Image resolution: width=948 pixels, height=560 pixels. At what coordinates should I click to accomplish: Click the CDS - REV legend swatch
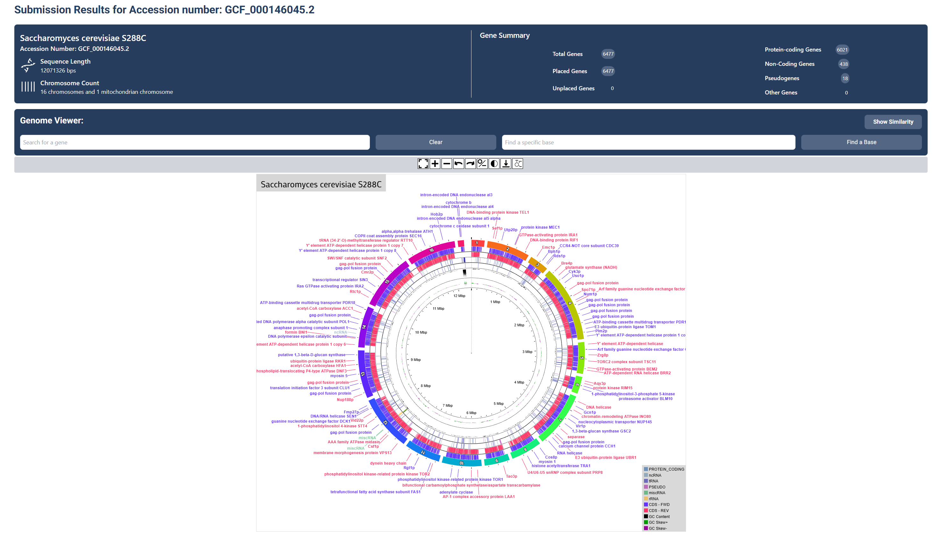coord(646,511)
